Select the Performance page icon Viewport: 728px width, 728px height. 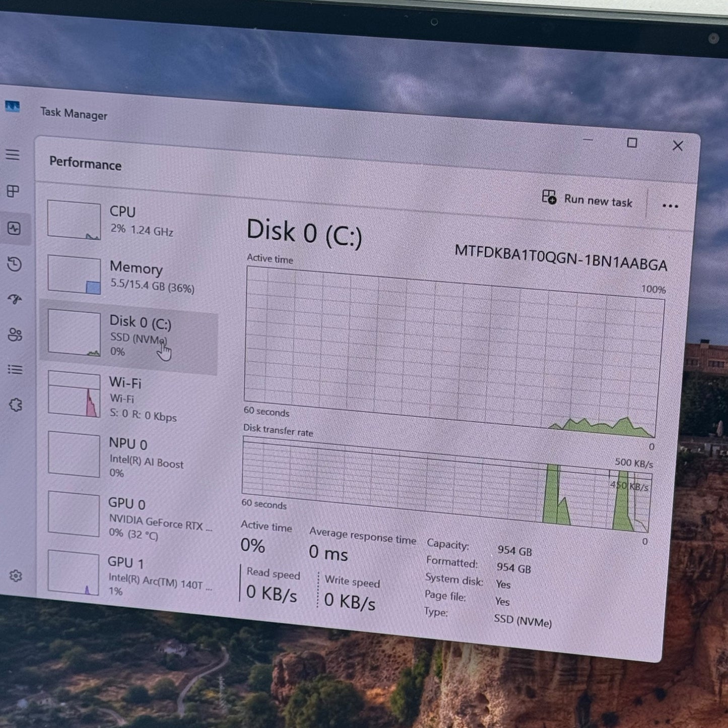point(14,229)
